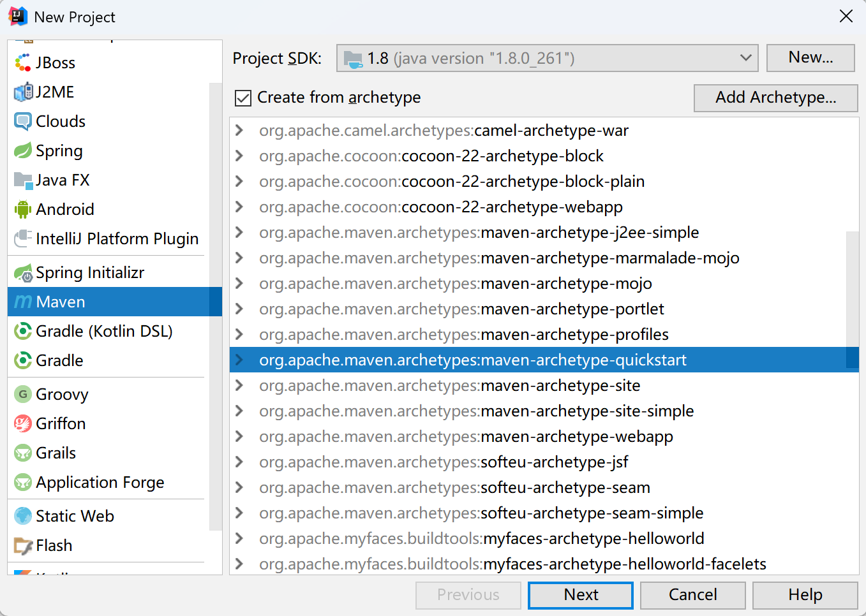Click the Static Web globe icon
866x616 pixels.
pos(23,516)
